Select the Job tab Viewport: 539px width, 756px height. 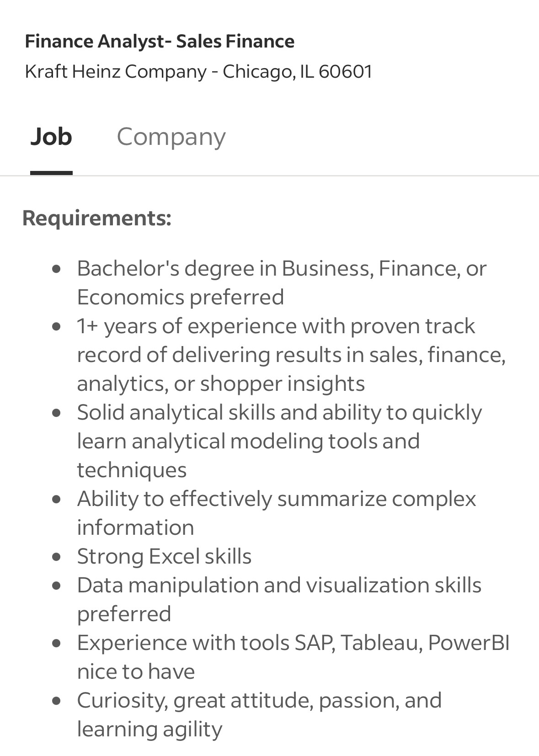51,137
